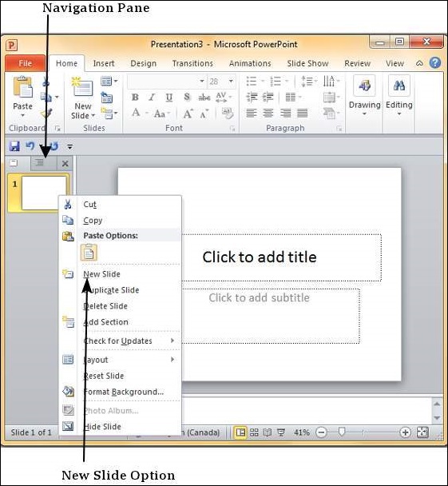Click the zoom slider handle
This screenshot has height=486, width=448.
coord(342,432)
